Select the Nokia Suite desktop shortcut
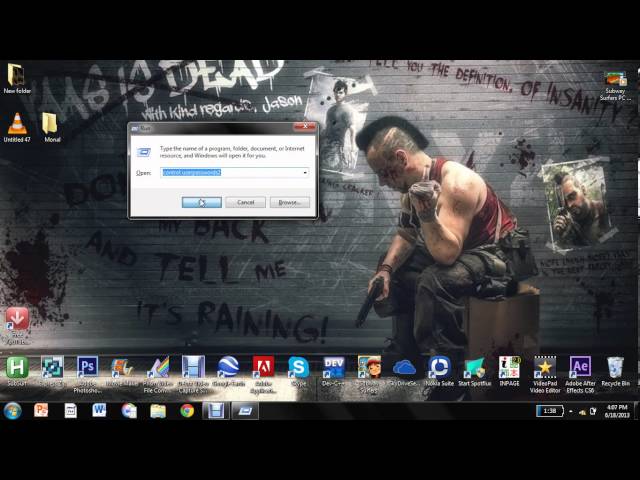The image size is (640, 480). click(x=439, y=371)
